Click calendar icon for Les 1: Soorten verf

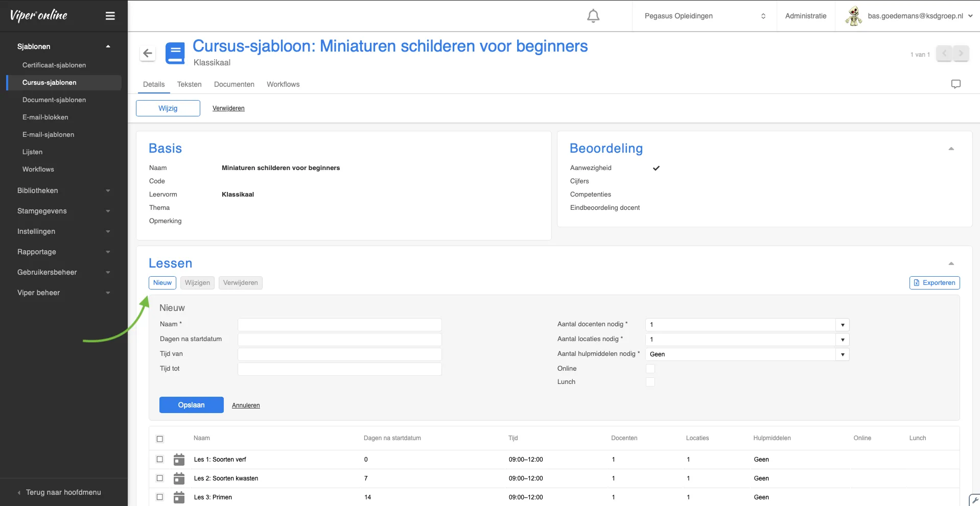(179, 460)
